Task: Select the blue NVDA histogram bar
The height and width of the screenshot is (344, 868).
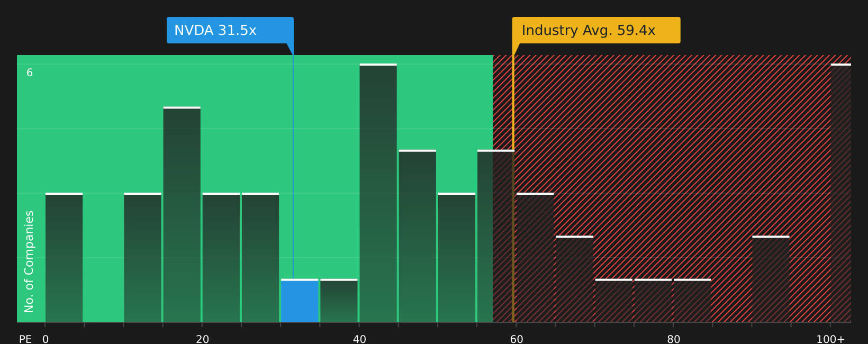Action: click(x=300, y=301)
